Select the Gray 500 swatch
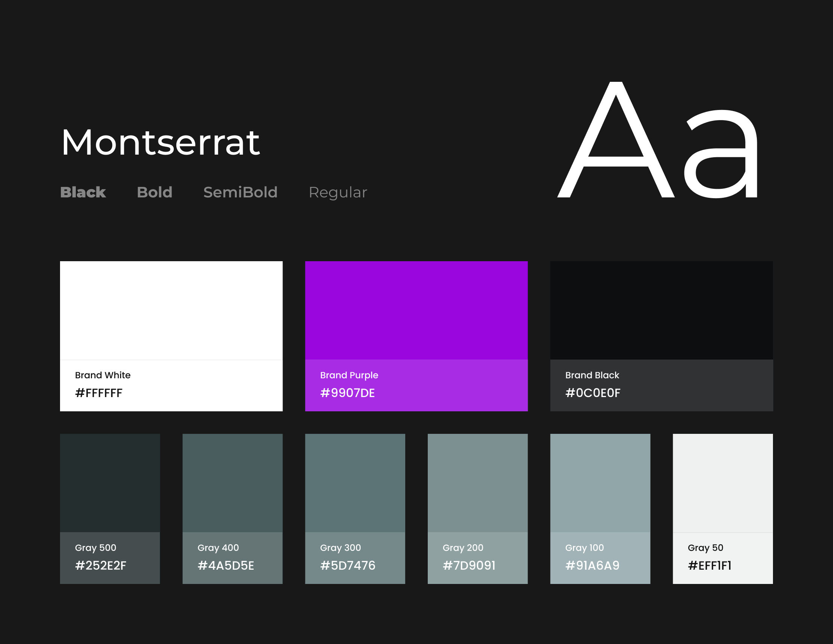The width and height of the screenshot is (833, 644). pyautogui.click(x=110, y=483)
